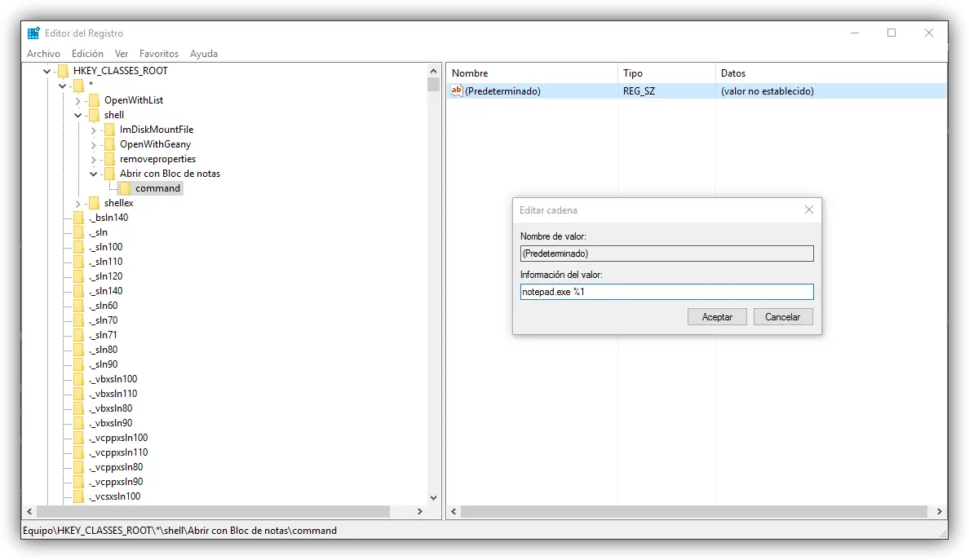The image size is (969, 560).
Task: Expand the OpenWithList key
Action: 77,100
